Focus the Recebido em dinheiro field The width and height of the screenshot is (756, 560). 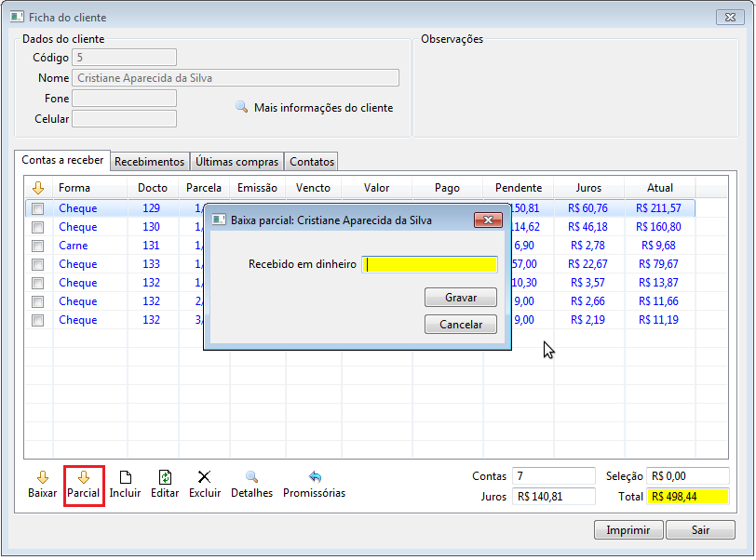(x=429, y=264)
